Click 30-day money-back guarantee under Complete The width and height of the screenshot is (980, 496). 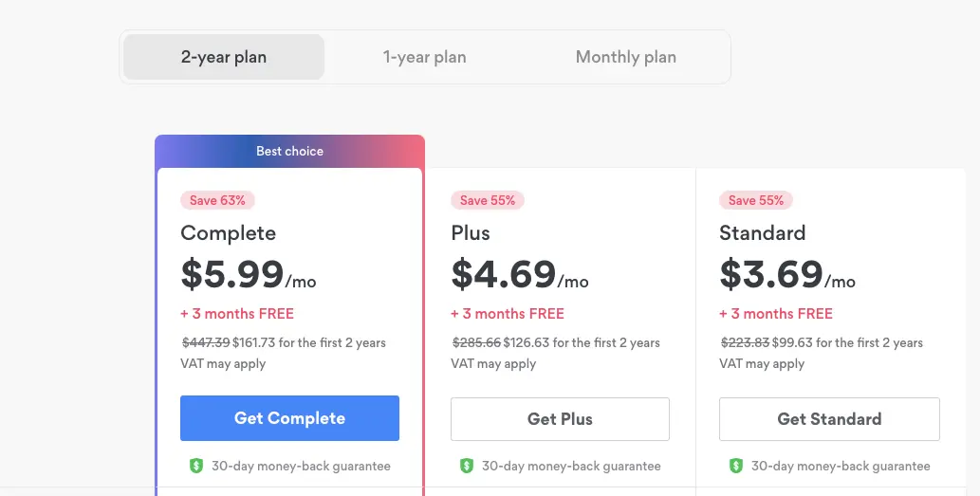click(302, 466)
